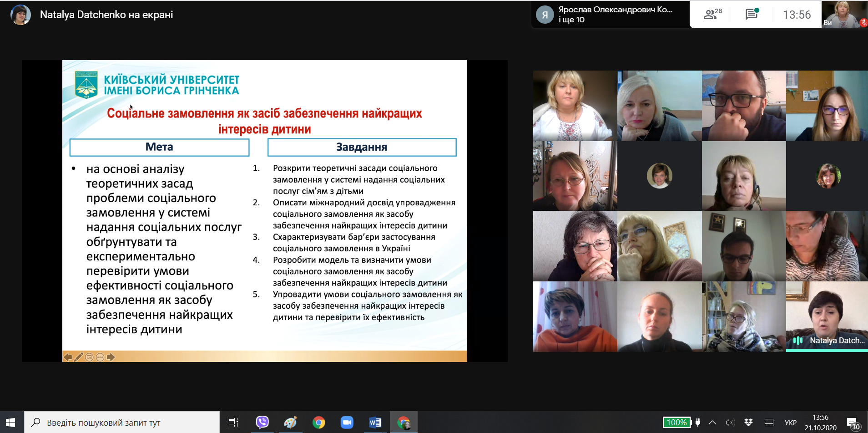The height and width of the screenshot is (433, 868).
Task: Click the Windows search input field
Action: coord(123,423)
